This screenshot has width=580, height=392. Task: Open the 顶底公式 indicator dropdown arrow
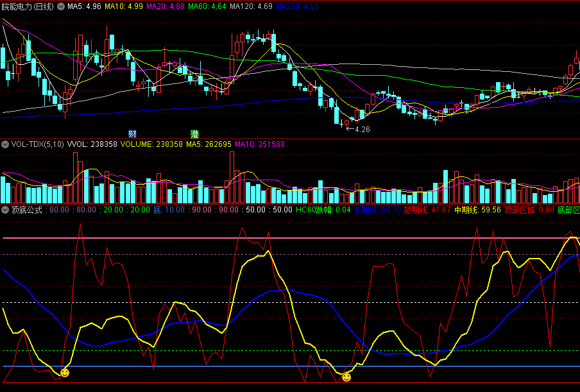click(x=5, y=210)
